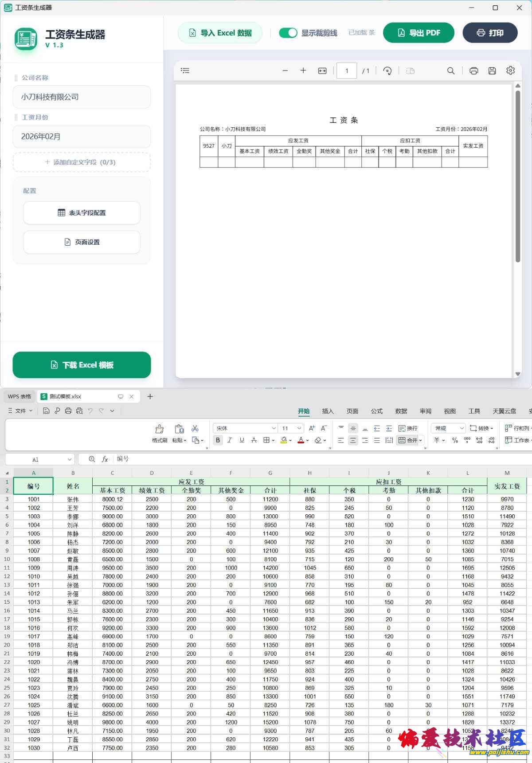Expand the font size dropdown

299,428
